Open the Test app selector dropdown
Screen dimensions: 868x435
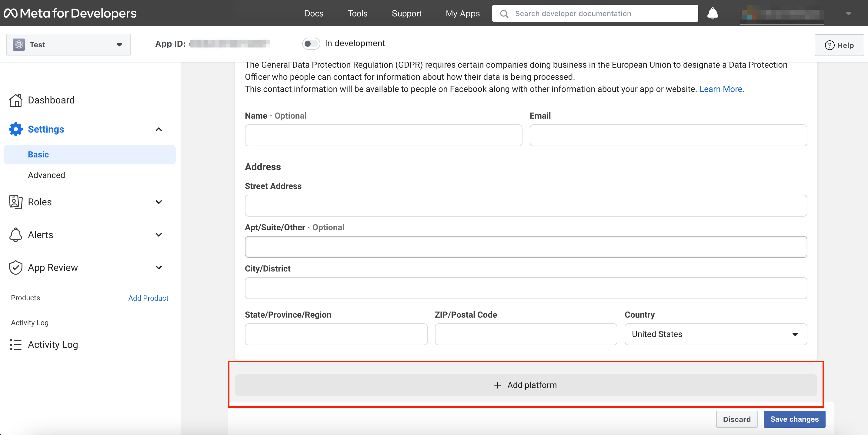(68, 45)
